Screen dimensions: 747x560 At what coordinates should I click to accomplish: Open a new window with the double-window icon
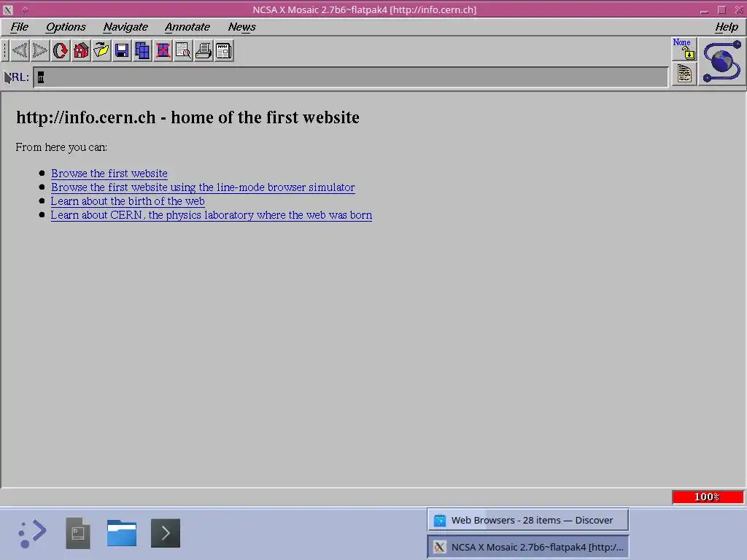tap(142, 50)
